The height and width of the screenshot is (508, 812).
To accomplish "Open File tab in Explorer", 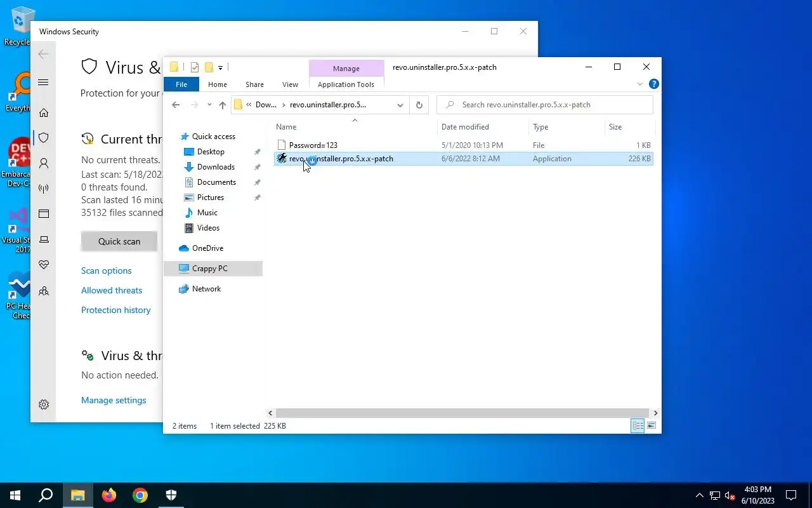I will 181,84.
